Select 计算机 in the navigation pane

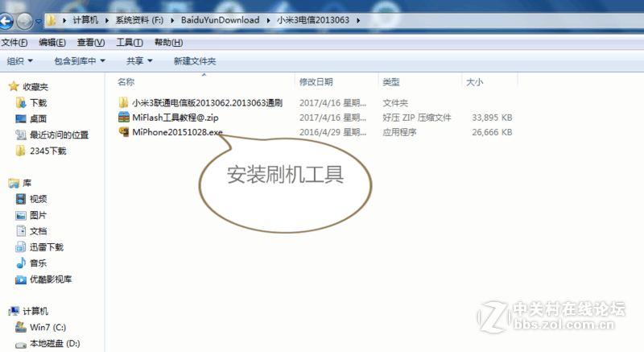35,312
